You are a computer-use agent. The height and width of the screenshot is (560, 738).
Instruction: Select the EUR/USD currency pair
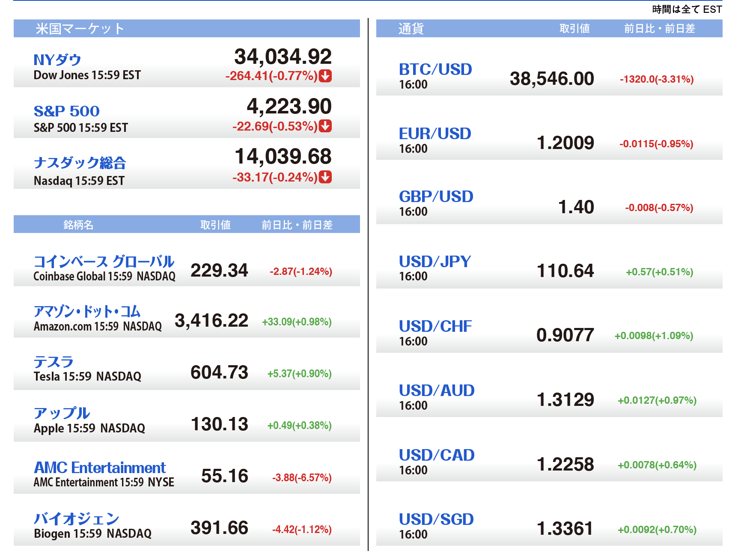[x=435, y=134]
